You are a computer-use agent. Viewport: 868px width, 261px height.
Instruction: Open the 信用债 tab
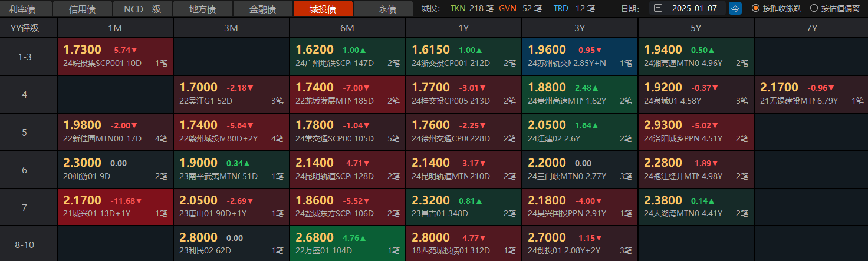(82, 9)
